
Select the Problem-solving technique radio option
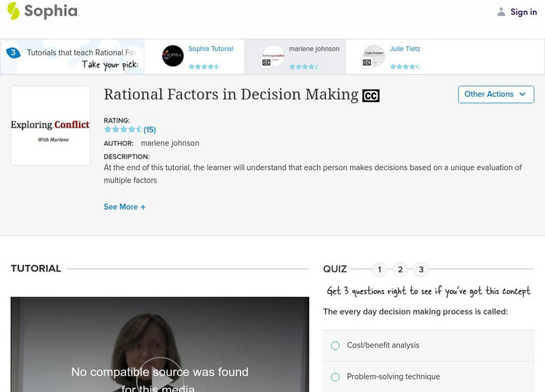tap(335, 377)
